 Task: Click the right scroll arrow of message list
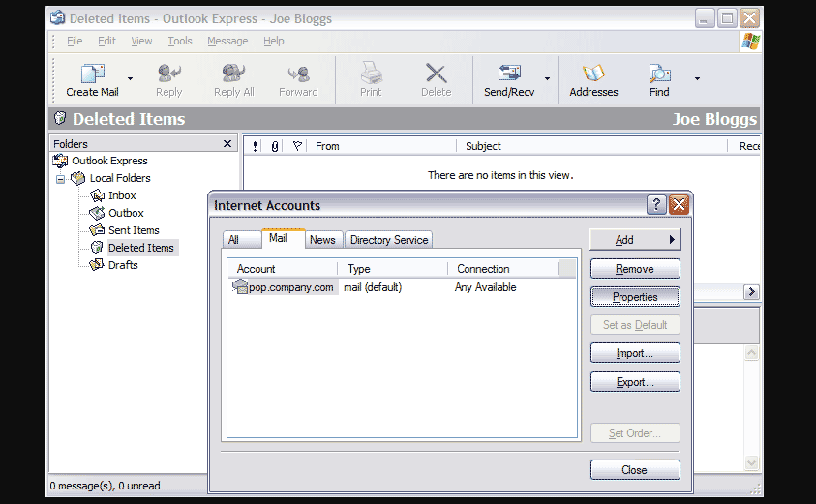click(751, 292)
